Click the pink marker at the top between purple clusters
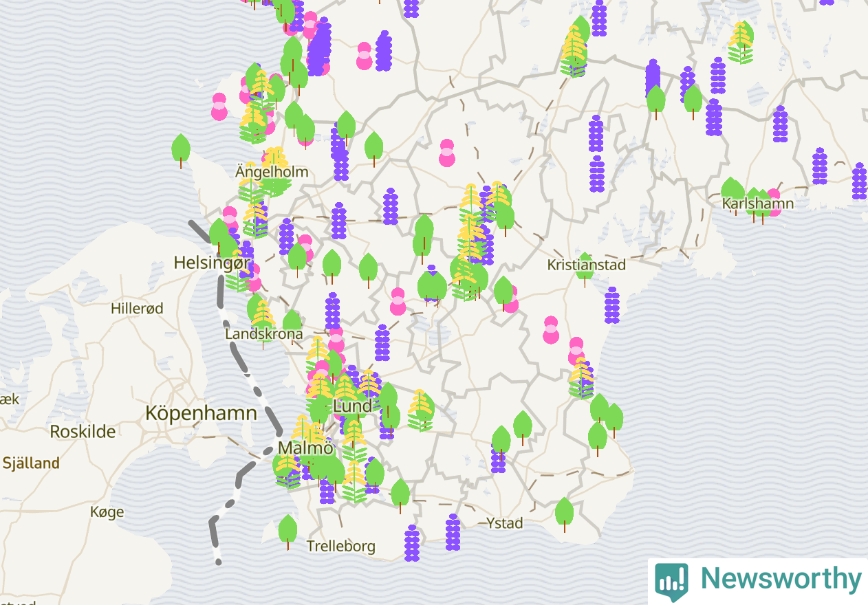868x605 pixels. click(x=365, y=56)
